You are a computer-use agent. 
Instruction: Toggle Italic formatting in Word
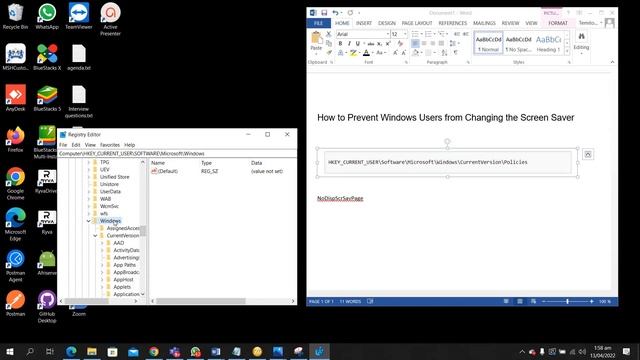(349, 43)
